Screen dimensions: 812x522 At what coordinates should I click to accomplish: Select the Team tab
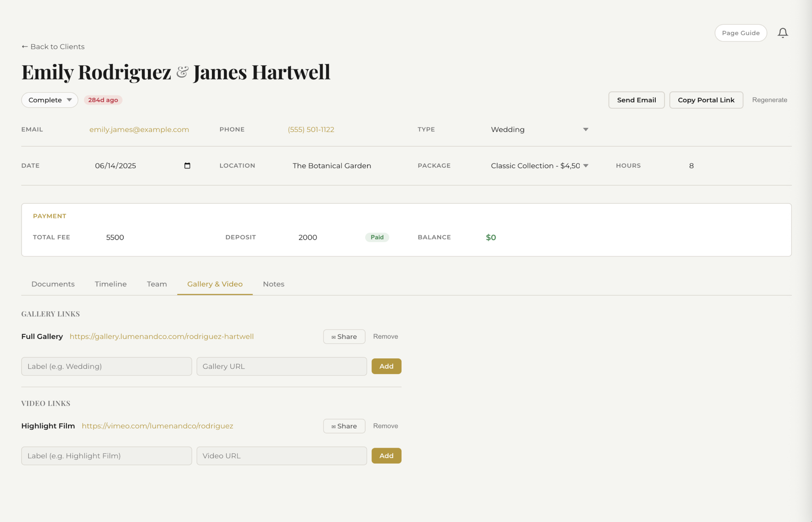157,284
